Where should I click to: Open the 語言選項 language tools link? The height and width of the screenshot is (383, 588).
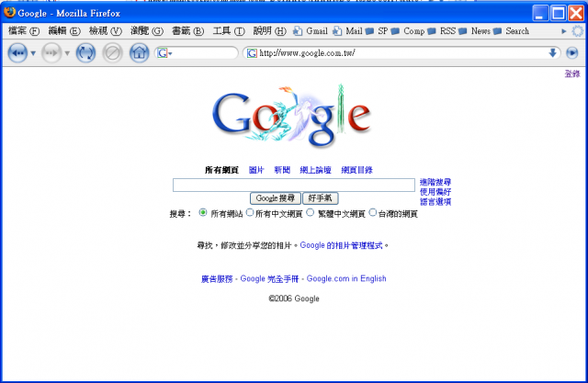point(435,202)
